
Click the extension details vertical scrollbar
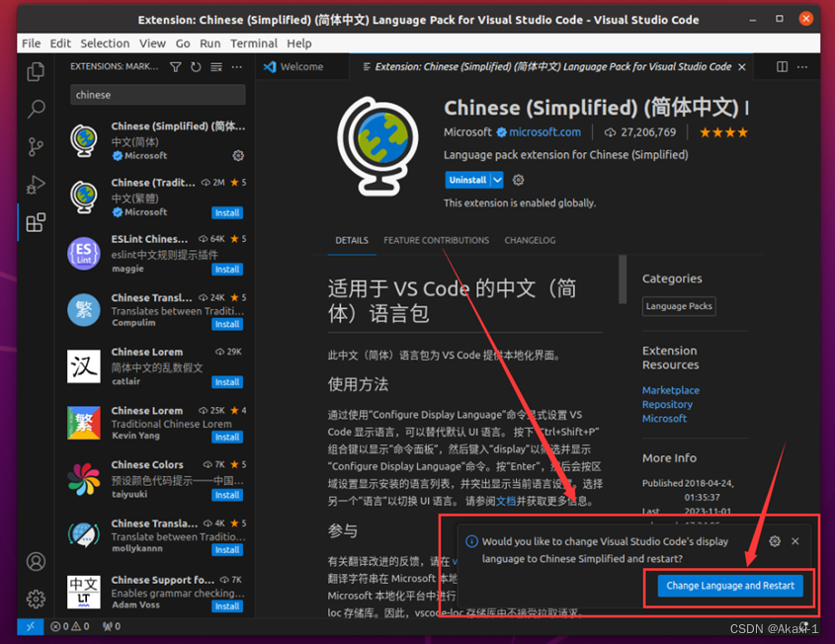click(622, 280)
